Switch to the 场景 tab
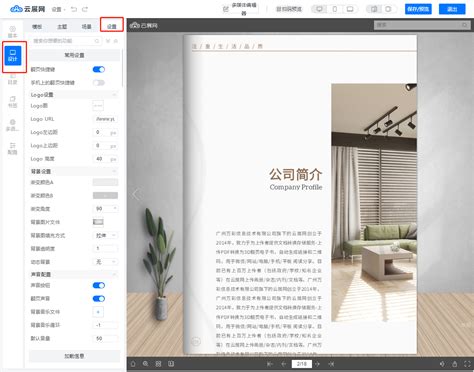 87,26
